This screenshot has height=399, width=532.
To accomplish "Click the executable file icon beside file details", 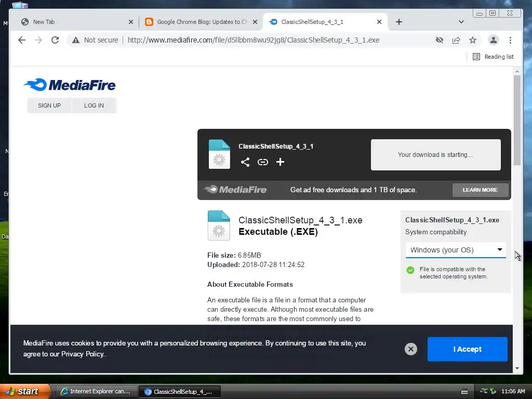I will [x=219, y=225].
